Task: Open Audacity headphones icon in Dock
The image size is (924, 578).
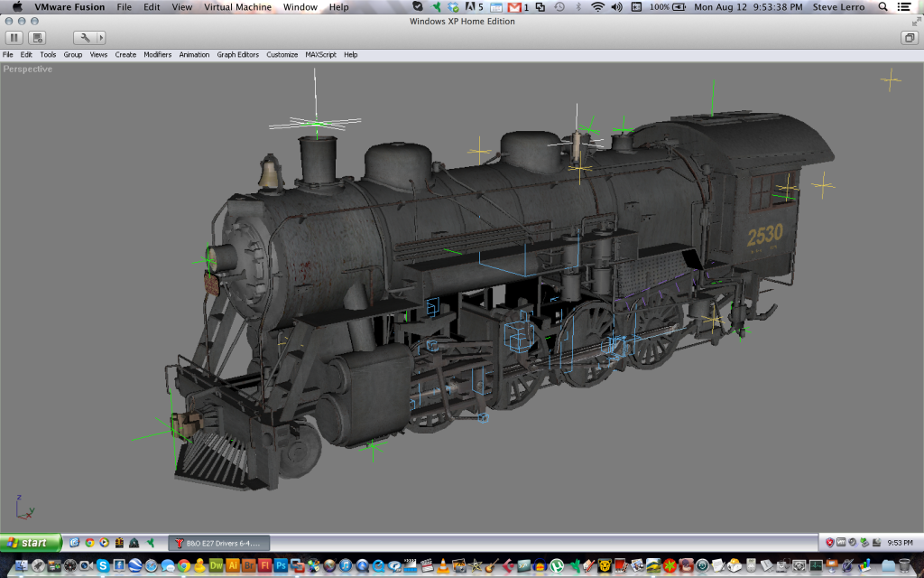Action: [x=540, y=565]
